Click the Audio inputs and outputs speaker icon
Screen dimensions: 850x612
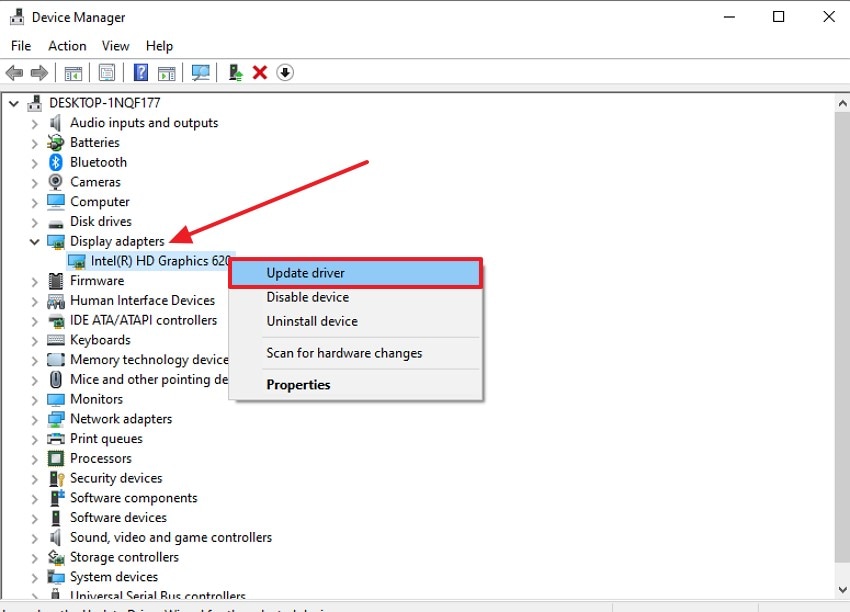(55, 123)
